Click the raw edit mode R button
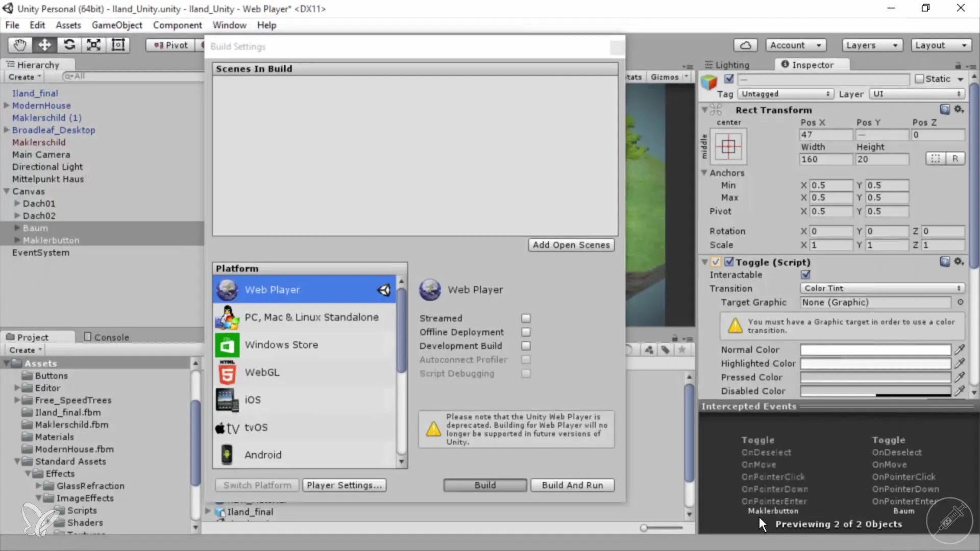This screenshot has height=551, width=980. coord(955,159)
